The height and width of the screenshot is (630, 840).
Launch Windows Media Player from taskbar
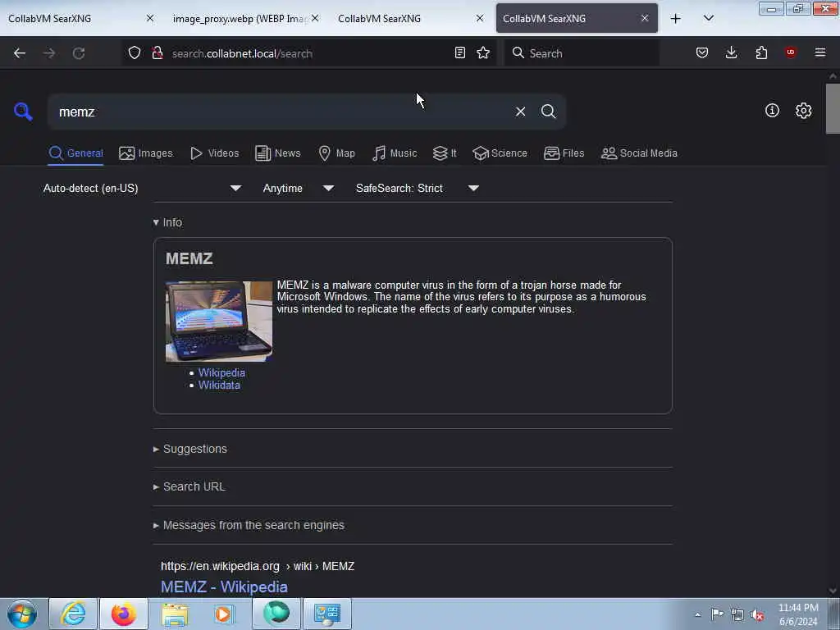click(x=224, y=614)
